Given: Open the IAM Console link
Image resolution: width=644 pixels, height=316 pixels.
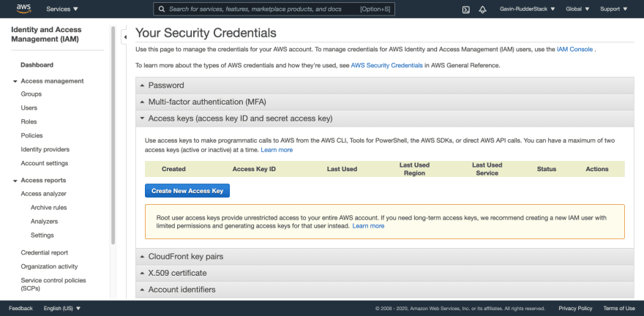Looking at the screenshot, I should point(574,49).
